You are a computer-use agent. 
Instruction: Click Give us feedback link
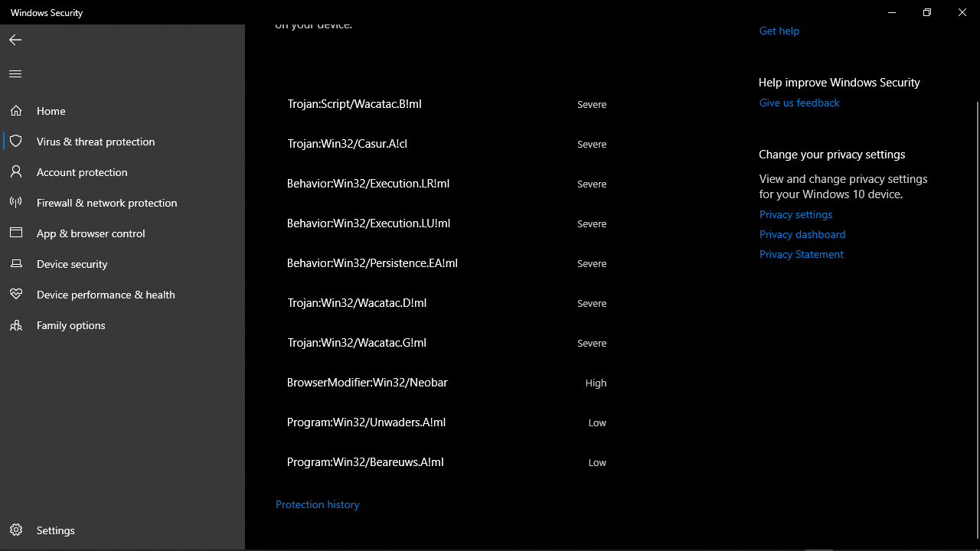[799, 103]
